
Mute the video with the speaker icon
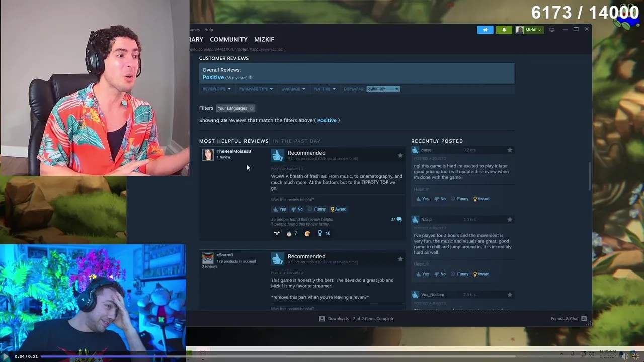coord(624,356)
